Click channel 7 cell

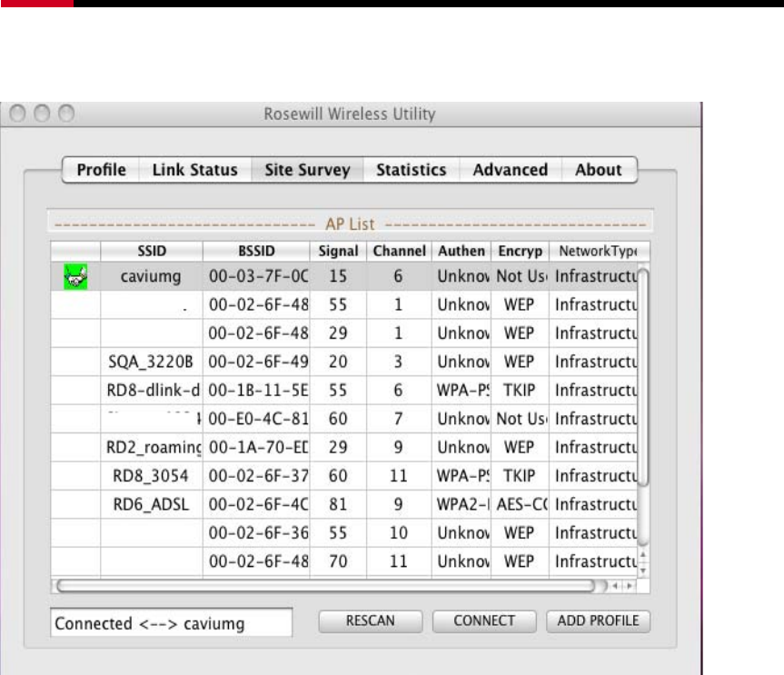399,419
